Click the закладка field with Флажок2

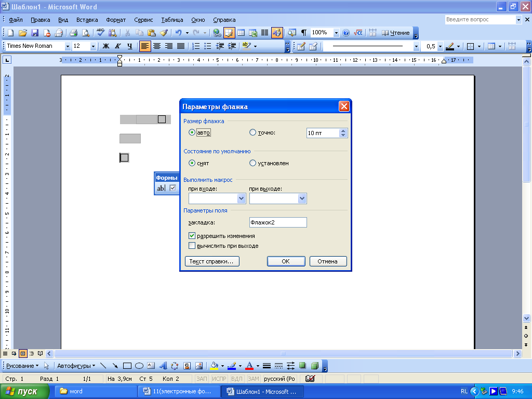278,222
